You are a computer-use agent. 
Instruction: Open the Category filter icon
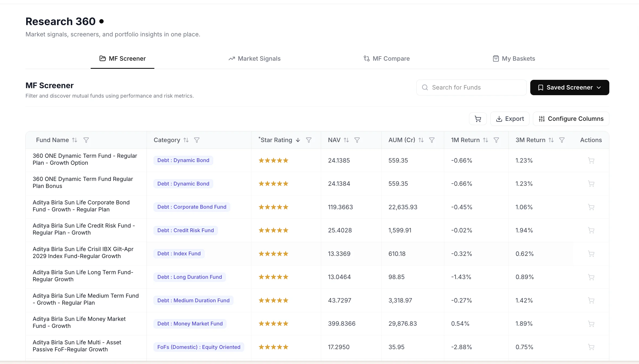click(197, 140)
